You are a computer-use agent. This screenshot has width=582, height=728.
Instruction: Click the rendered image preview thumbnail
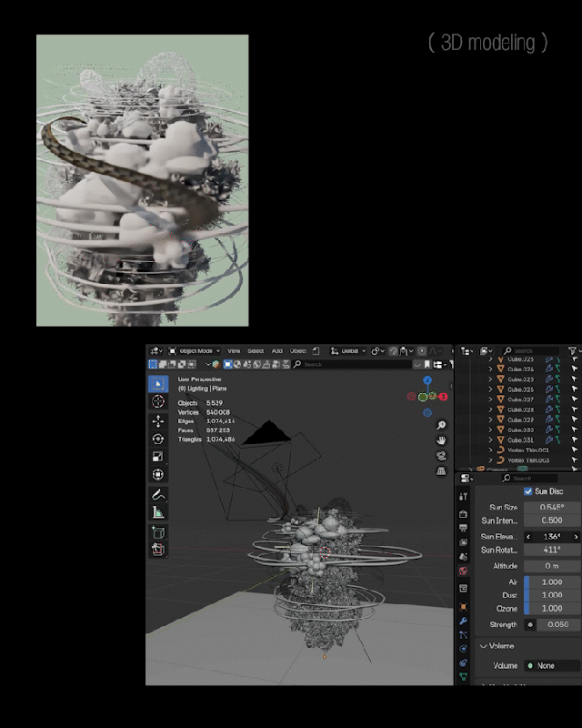pyautogui.click(x=143, y=180)
